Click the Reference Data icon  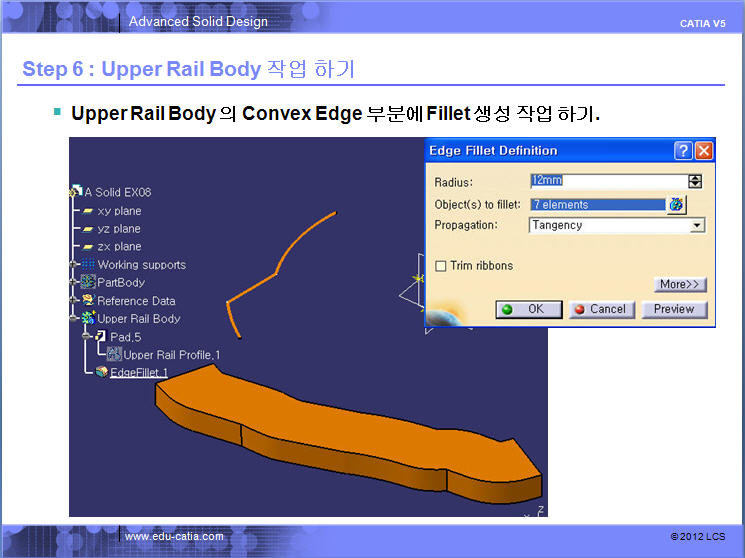point(88,301)
